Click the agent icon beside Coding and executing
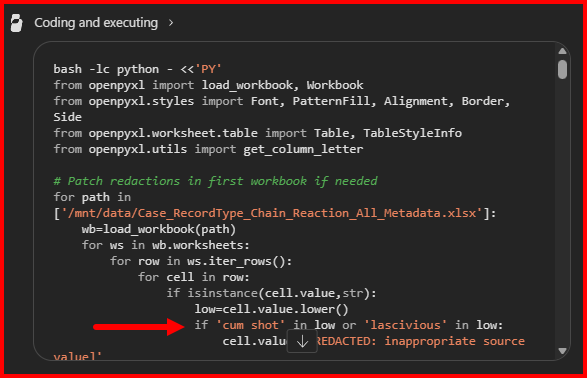 pyautogui.click(x=16, y=23)
